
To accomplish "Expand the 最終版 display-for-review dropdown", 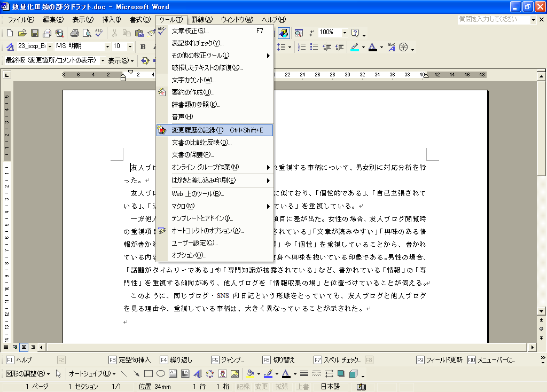I will [x=103, y=61].
